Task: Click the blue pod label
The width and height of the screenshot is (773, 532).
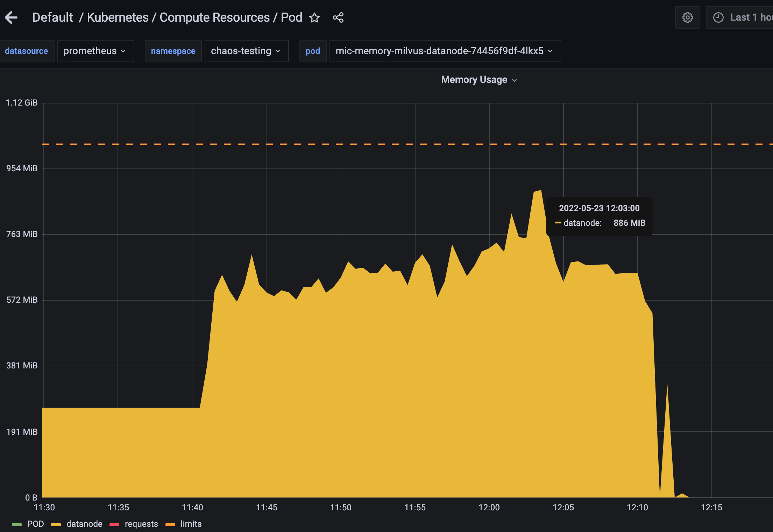Action: [x=313, y=51]
